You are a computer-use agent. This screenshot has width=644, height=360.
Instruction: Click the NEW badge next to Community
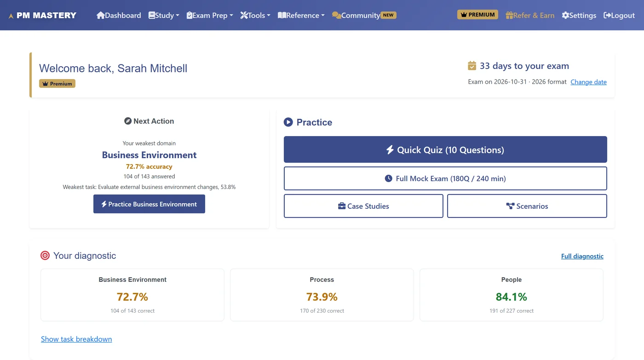tap(388, 15)
